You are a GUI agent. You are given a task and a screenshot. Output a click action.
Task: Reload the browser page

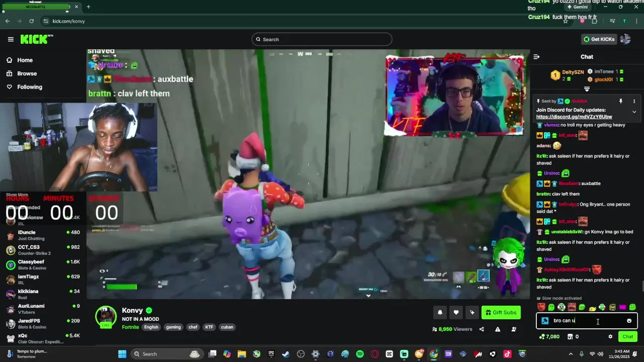[x=31, y=21]
